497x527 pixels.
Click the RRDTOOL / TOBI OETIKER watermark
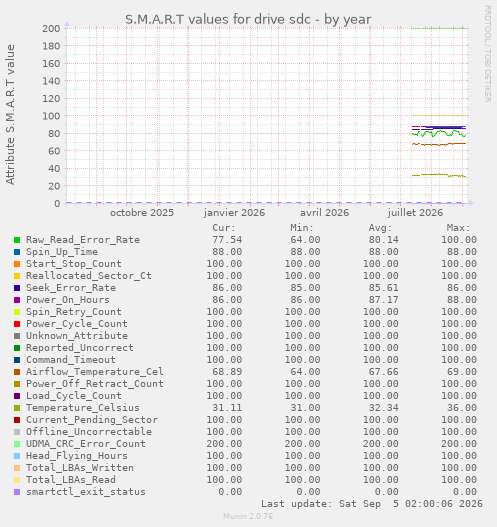coord(487,54)
